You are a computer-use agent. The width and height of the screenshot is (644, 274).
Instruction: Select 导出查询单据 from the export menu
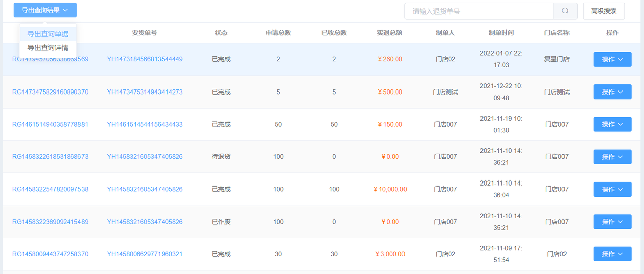(48, 34)
